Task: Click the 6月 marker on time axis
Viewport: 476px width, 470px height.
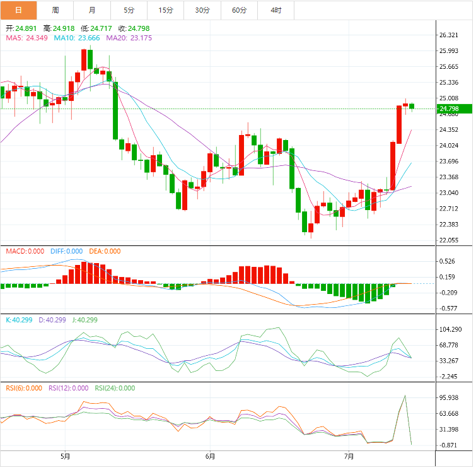Action: [210, 456]
